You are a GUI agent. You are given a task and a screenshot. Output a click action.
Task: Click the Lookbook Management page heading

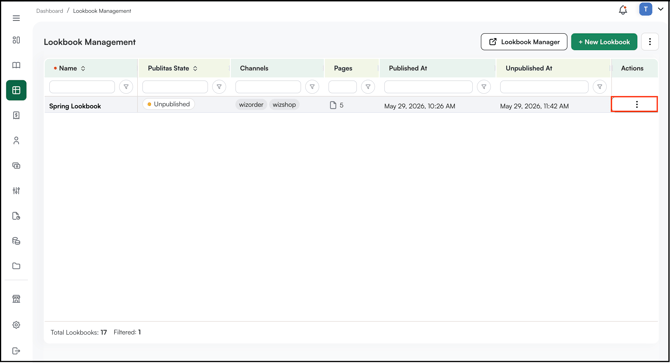pos(90,42)
